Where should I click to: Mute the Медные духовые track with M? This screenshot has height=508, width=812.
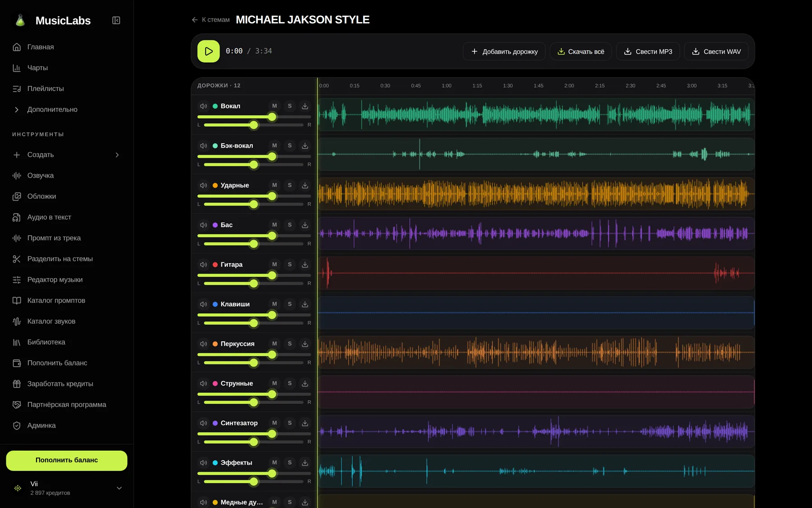point(274,502)
